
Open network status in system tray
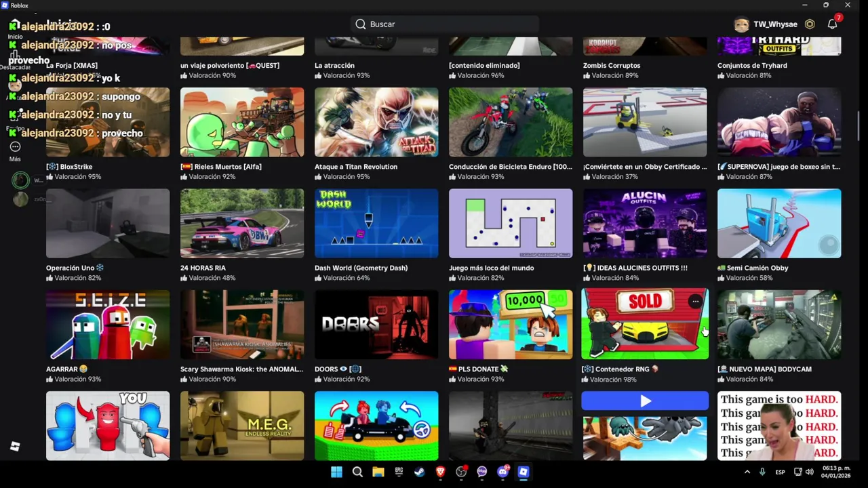click(x=798, y=472)
